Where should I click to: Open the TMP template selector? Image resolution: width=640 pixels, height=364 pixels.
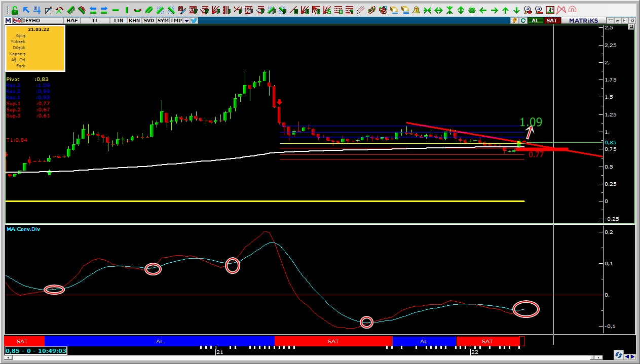pos(176,20)
